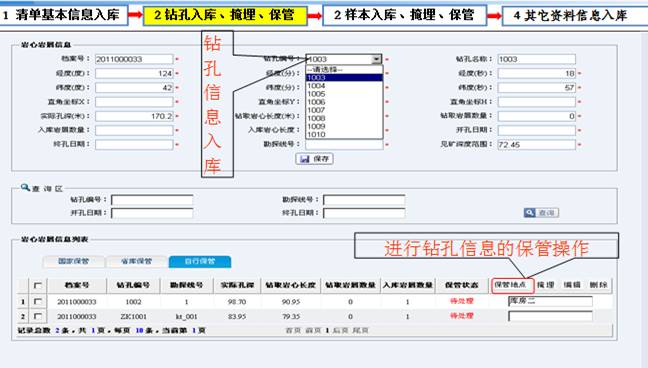Open step 4 其它资料信息入库
This screenshot has height=368, width=648.
point(574,16)
